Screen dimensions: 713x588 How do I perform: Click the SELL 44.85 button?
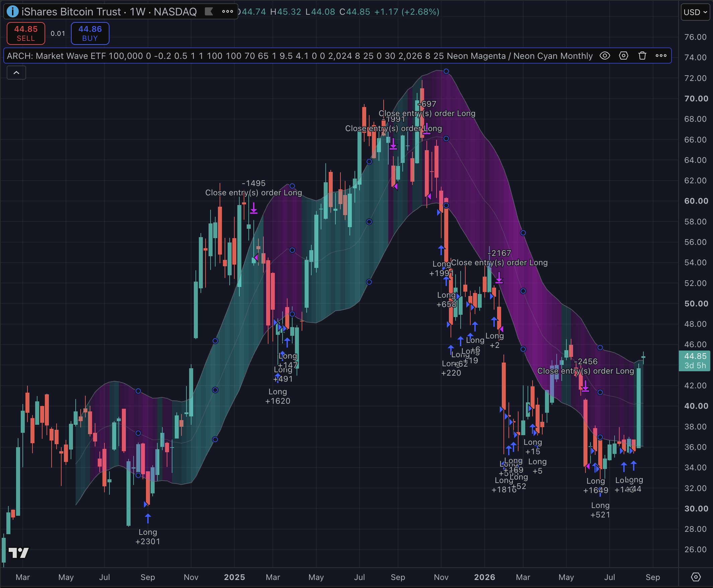tap(26, 33)
